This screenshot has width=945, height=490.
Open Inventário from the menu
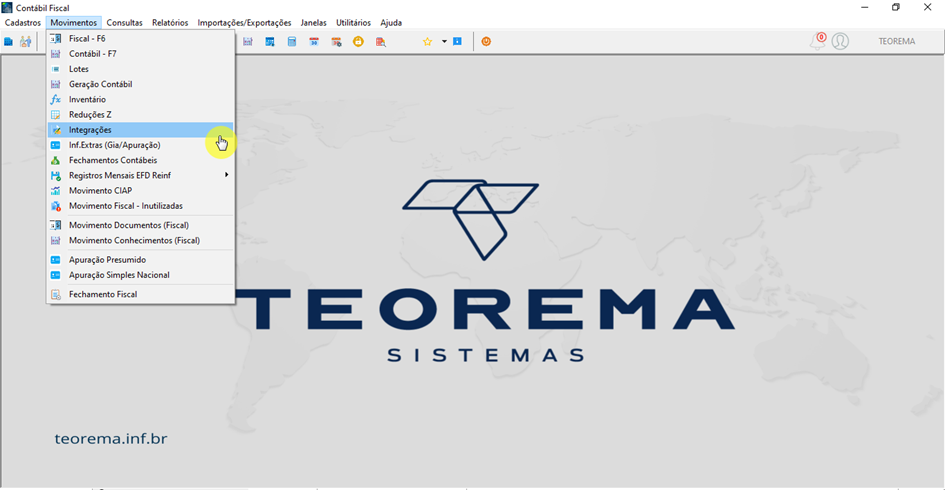coord(140,99)
